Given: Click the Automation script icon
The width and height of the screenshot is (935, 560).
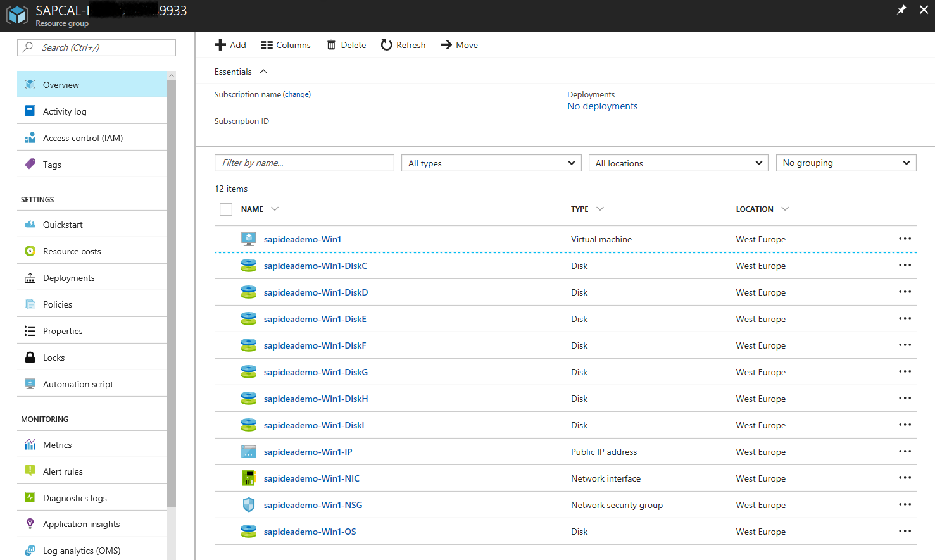Looking at the screenshot, I should (30, 384).
